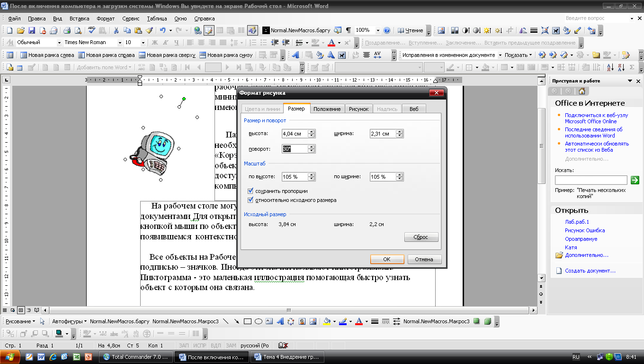Image resolution: width=644 pixels, height=364 pixels.
Task: Select the Rectangle drawing tool
Action: 247,321
